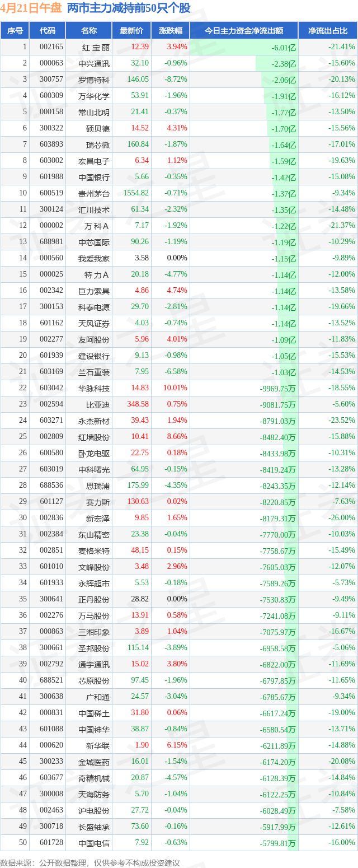358x868 pixels.
Task: Select stock name 瑞芯微
Action: coord(98,144)
